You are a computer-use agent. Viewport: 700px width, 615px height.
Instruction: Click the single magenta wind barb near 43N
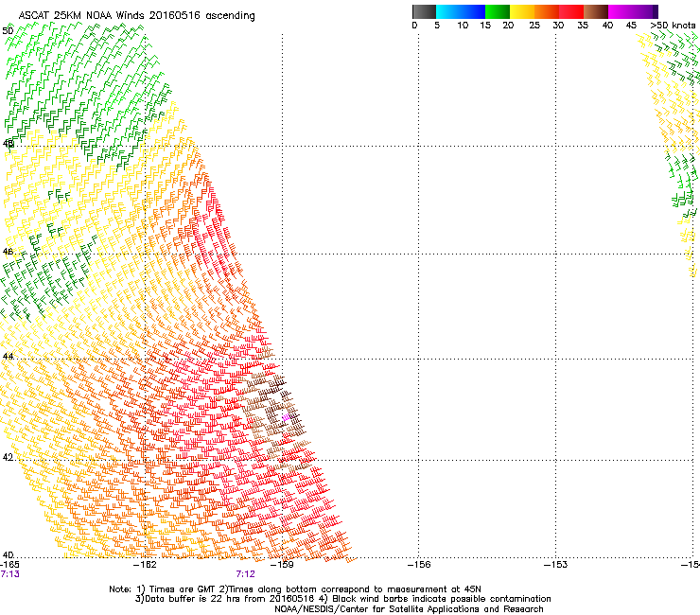coord(286,418)
